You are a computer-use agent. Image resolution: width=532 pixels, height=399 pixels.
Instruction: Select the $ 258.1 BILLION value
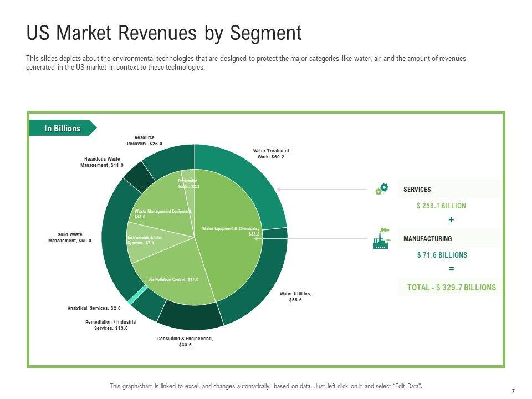coord(441,206)
